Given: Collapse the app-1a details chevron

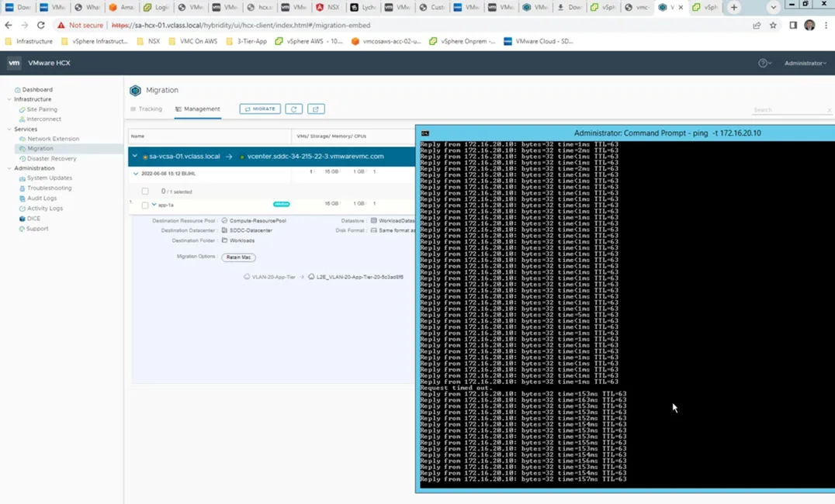Looking at the screenshot, I should 154,205.
